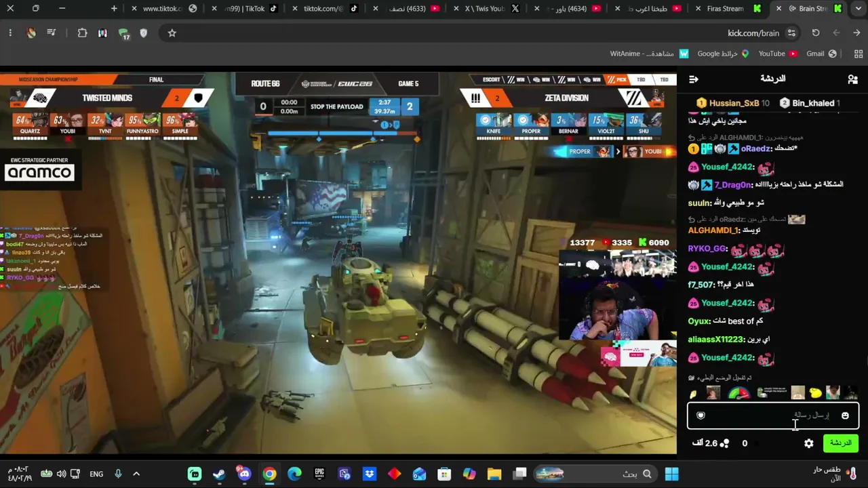Screen dimensions: 868x488
Task: Click the volume speaker icon in the tray
Action: 61,474
